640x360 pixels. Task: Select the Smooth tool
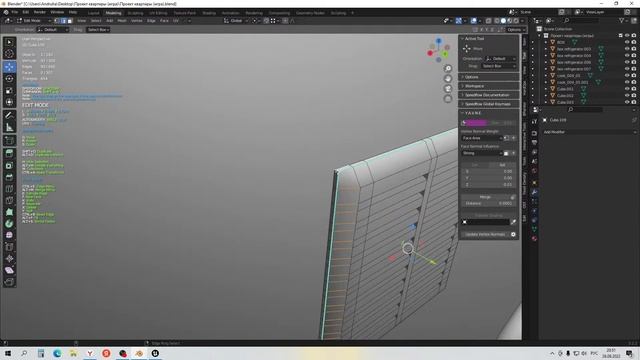[x=9, y=236]
